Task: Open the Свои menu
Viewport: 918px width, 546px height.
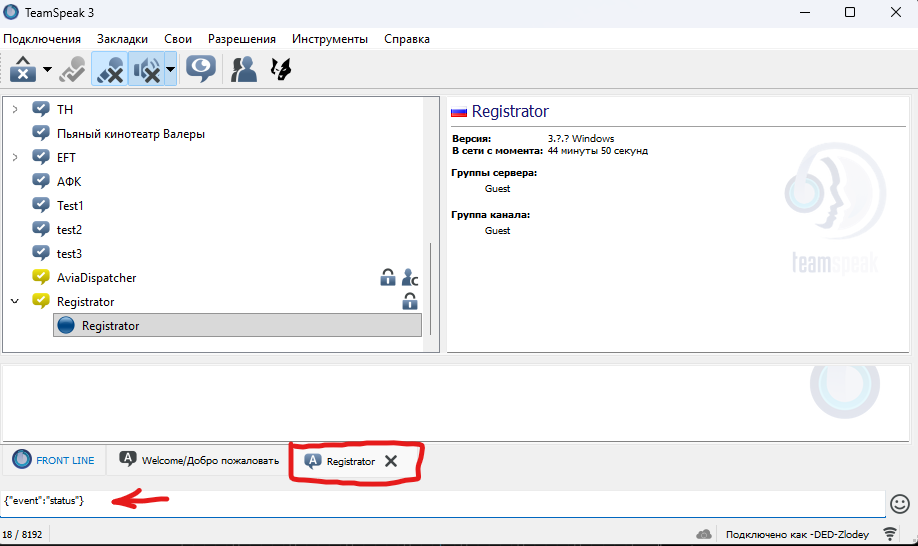Action: click(178, 39)
